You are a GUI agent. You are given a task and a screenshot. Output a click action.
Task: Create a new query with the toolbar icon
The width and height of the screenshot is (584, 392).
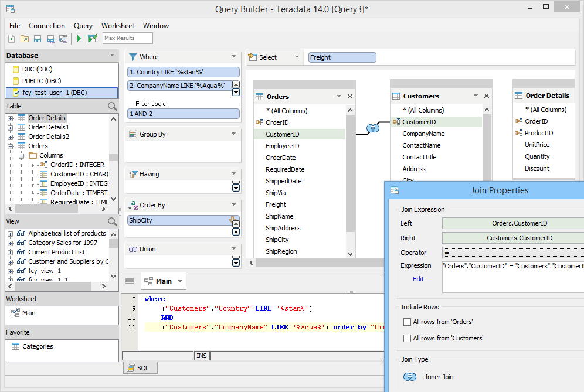pos(12,38)
